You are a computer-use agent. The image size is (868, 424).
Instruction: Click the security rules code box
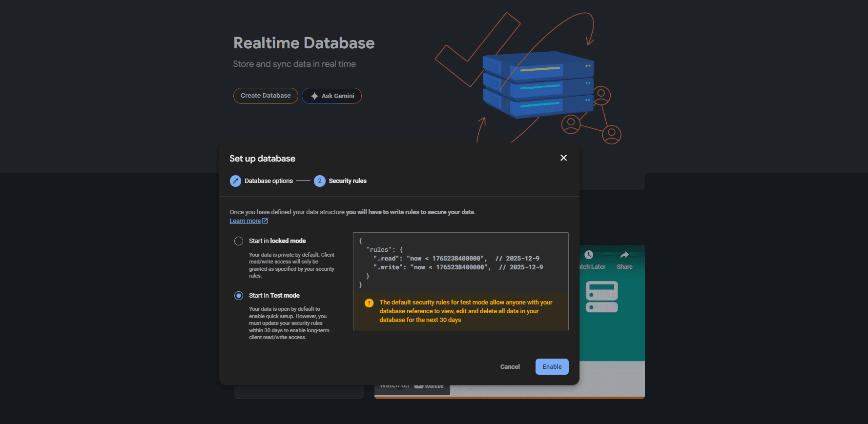coord(461,262)
